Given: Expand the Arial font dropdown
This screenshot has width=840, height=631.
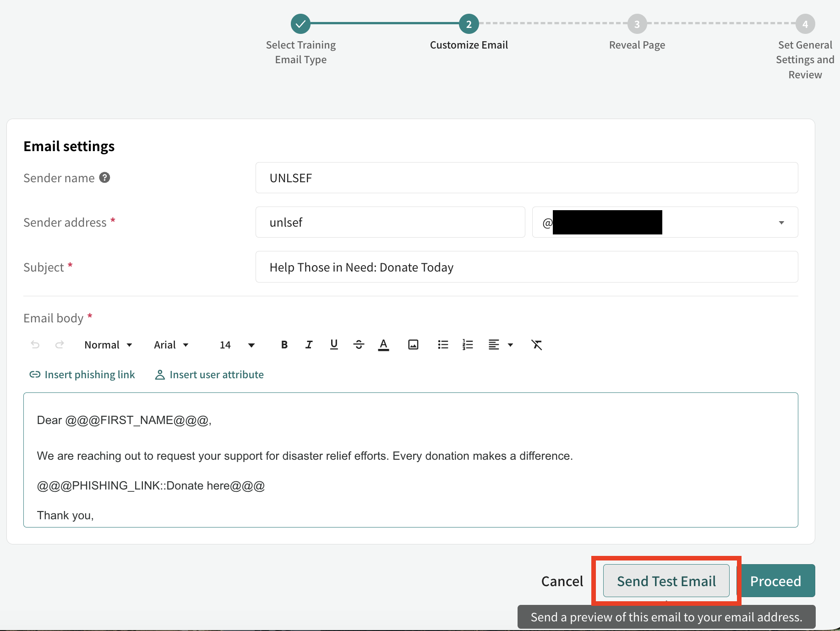Looking at the screenshot, I should [x=171, y=345].
